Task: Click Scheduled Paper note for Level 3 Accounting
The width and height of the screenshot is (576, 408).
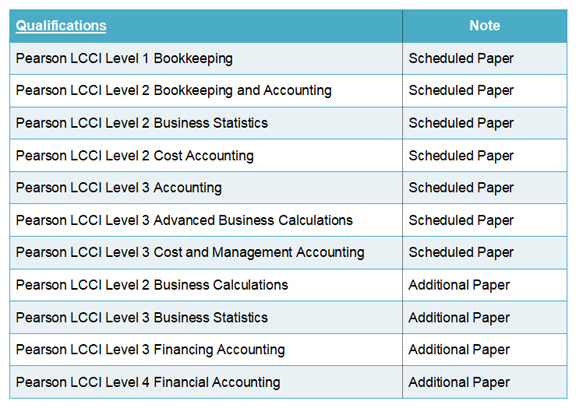Action: pyautogui.click(x=461, y=188)
